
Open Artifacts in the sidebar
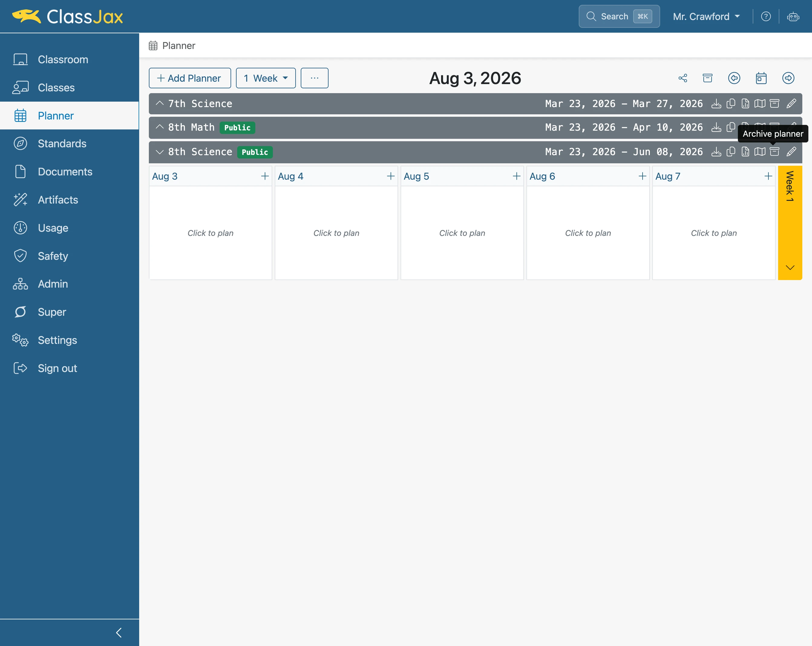pyautogui.click(x=69, y=200)
